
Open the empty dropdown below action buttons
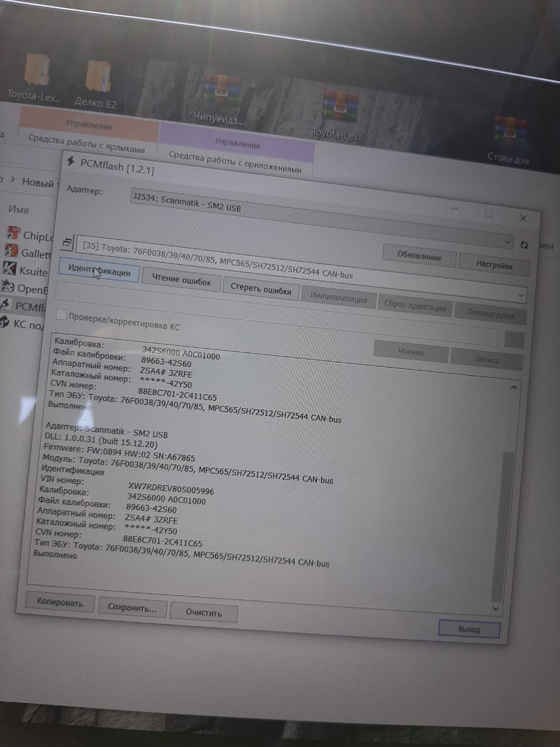tap(520, 296)
